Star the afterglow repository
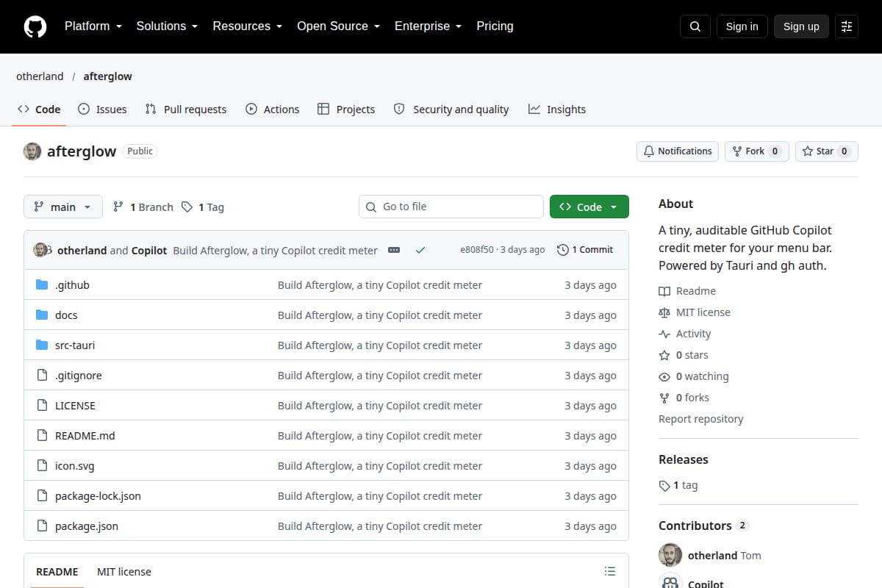The width and height of the screenshot is (882, 588). pyautogui.click(x=827, y=151)
